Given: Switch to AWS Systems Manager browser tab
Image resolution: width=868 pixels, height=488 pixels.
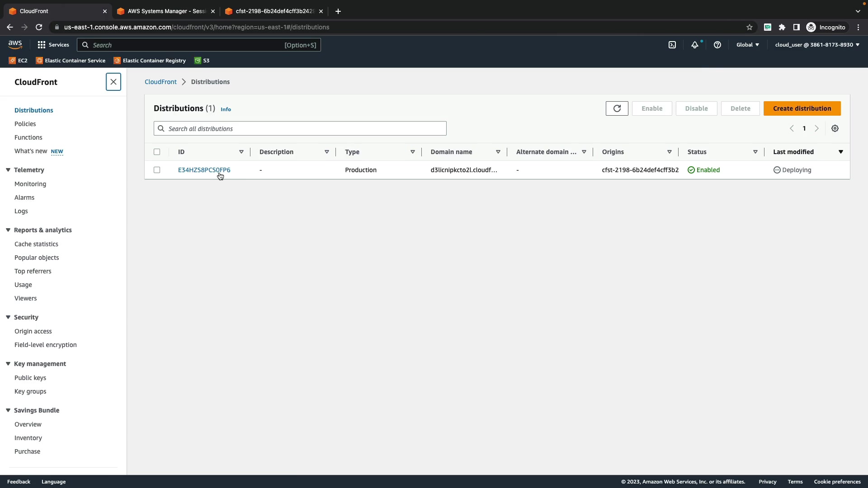Looking at the screenshot, I should [165, 11].
